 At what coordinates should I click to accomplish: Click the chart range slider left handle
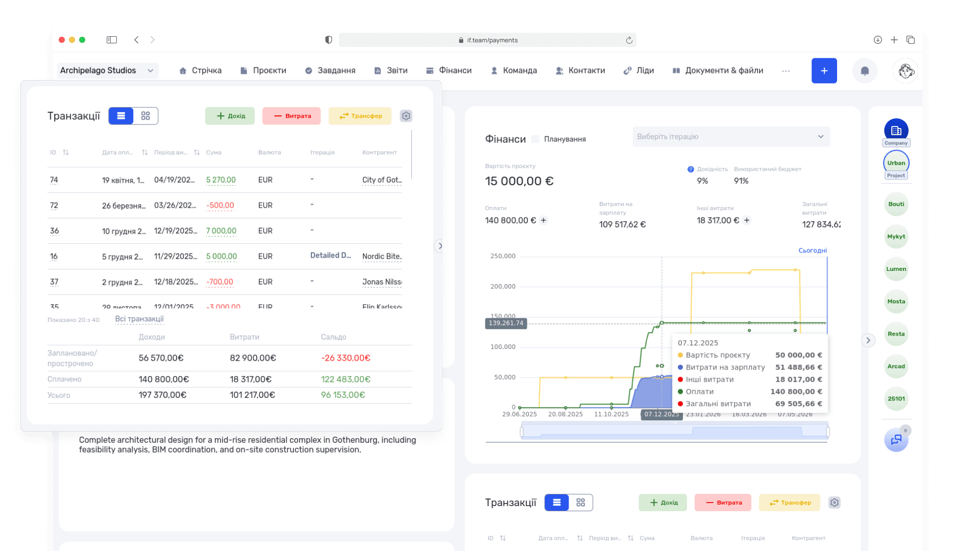pyautogui.click(x=522, y=432)
